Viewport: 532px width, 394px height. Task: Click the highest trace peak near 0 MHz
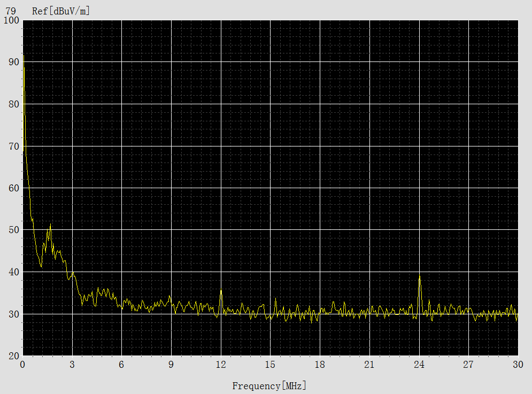[24, 56]
